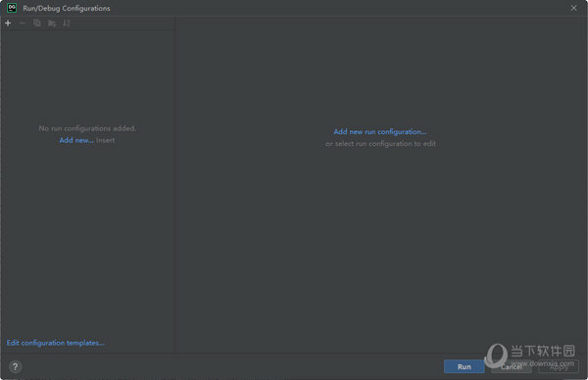Click the 'Run/Debug Configurations' title text
Screen dimensions: 588x380
click(x=67, y=8)
